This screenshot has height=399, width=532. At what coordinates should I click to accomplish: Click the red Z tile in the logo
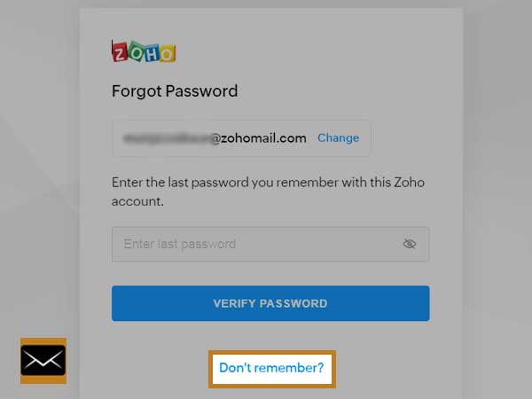tap(120, 52)
